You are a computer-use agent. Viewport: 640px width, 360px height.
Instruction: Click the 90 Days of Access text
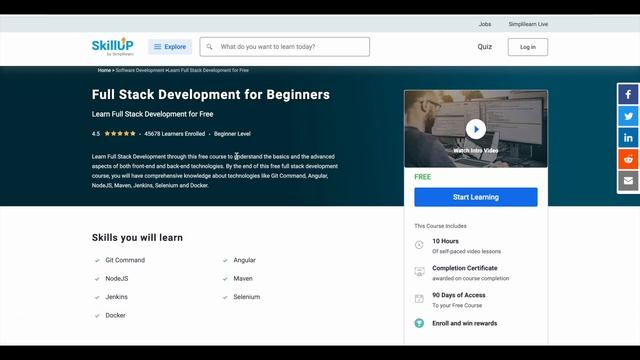[x=459, y=295]
